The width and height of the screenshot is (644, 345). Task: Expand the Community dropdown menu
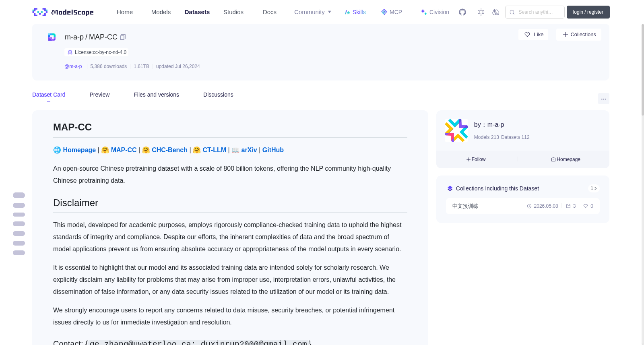[x=313, y=12]
